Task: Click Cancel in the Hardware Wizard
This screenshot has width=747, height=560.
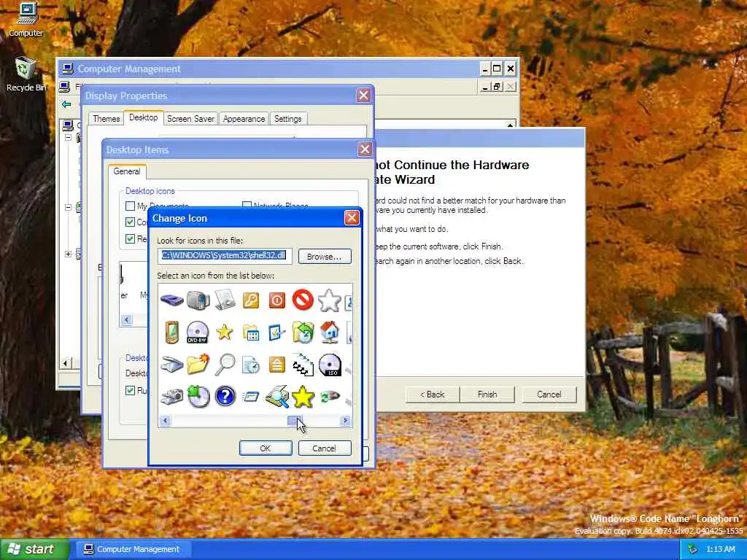Action: click(549, 394)
